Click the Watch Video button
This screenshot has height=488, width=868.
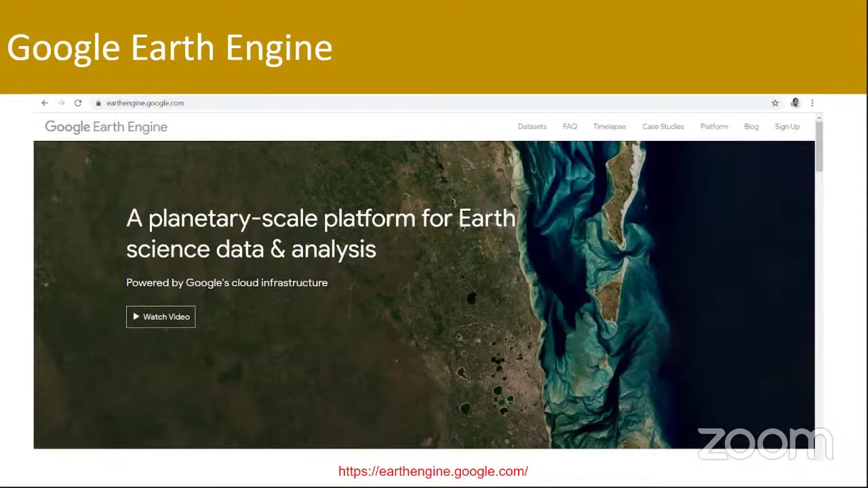coord(161,317)
